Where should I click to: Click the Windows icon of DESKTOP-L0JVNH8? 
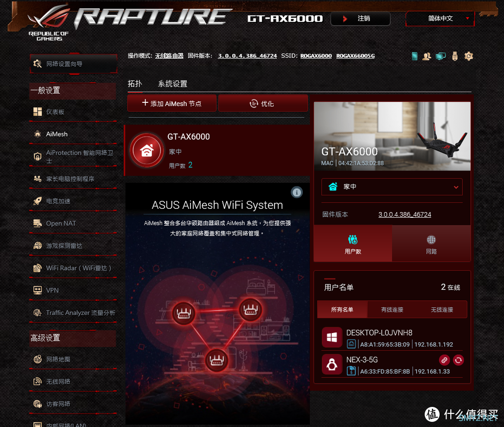pos(332,337)
